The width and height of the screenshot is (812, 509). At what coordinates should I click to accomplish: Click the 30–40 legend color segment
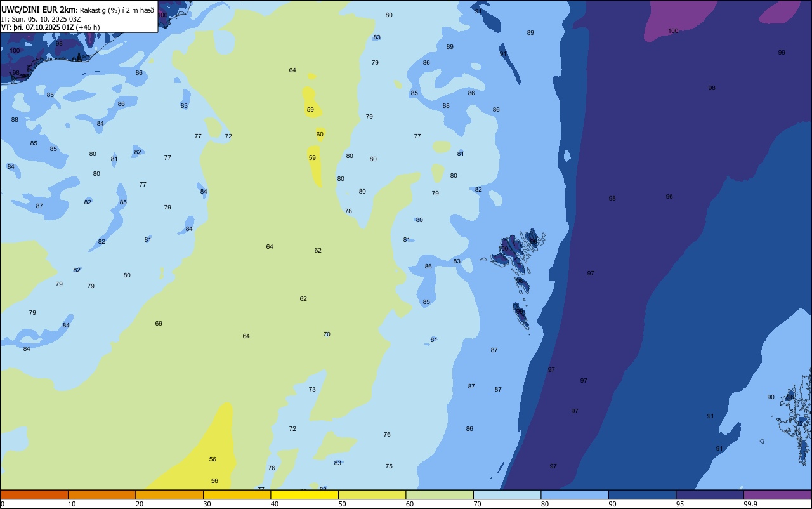237,494
